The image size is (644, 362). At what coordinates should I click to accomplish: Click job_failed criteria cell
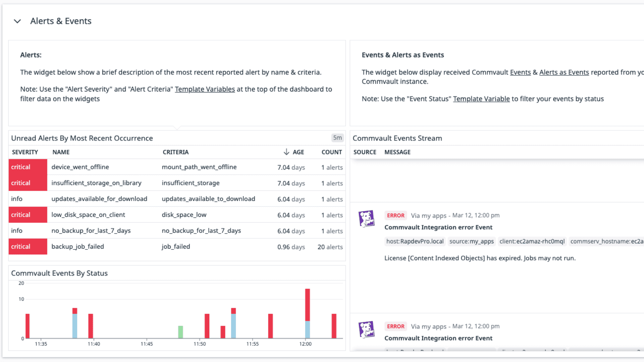(x=176, y=247)
